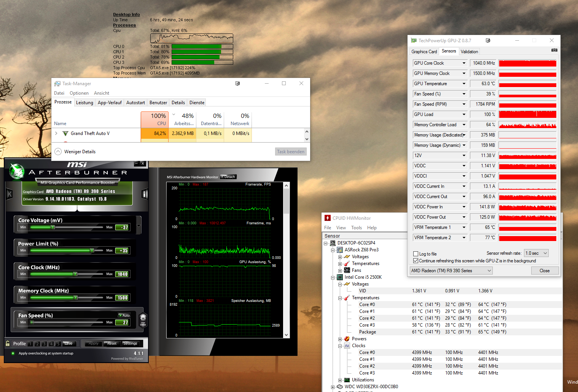Select Afterburner profile slot 1
578x392 pixels.
[x=30, y=344]
